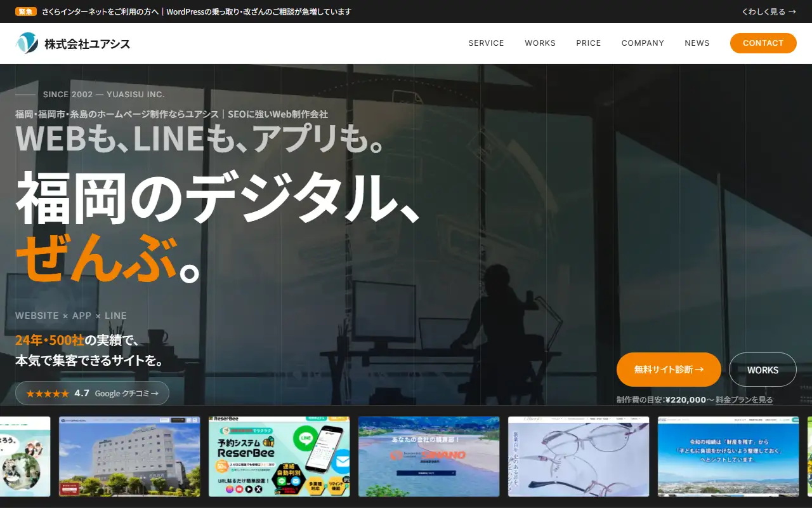Image resolution: width=812 pixels, height=508 pixels.
Task: Click the 24年・500社の実績で text
Action: point(77,340)
